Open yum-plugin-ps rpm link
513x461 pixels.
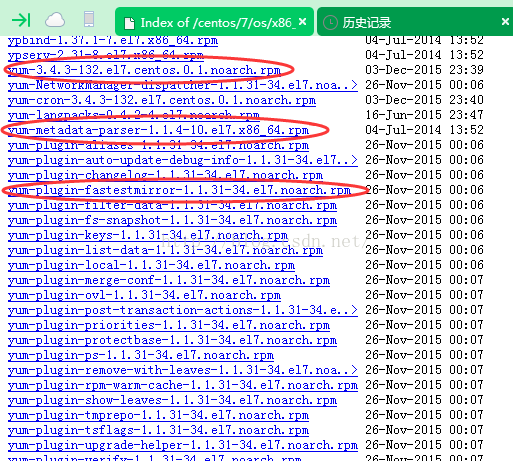pyautogui.click(x=141, y=355)
